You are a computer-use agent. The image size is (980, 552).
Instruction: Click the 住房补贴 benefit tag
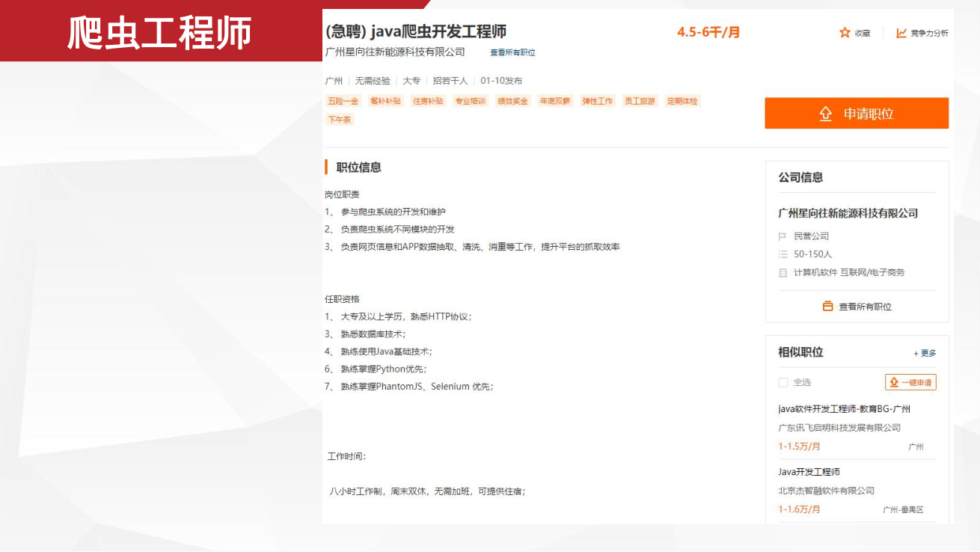click(x=428, y=101)
